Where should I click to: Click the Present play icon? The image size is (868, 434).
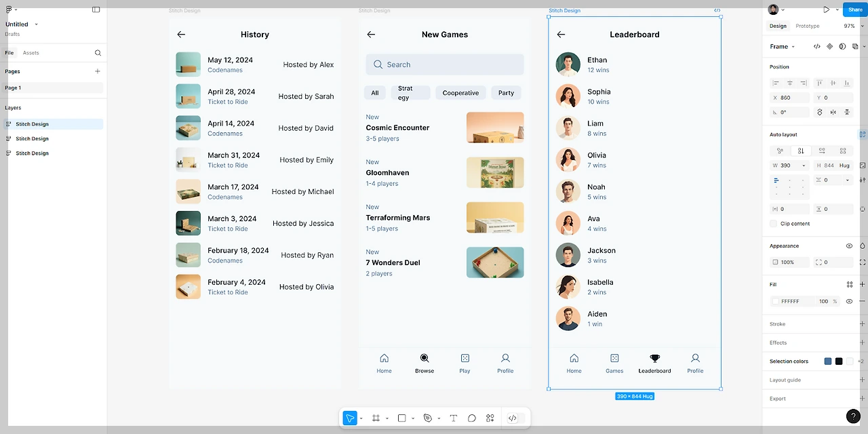click(826, 9)
